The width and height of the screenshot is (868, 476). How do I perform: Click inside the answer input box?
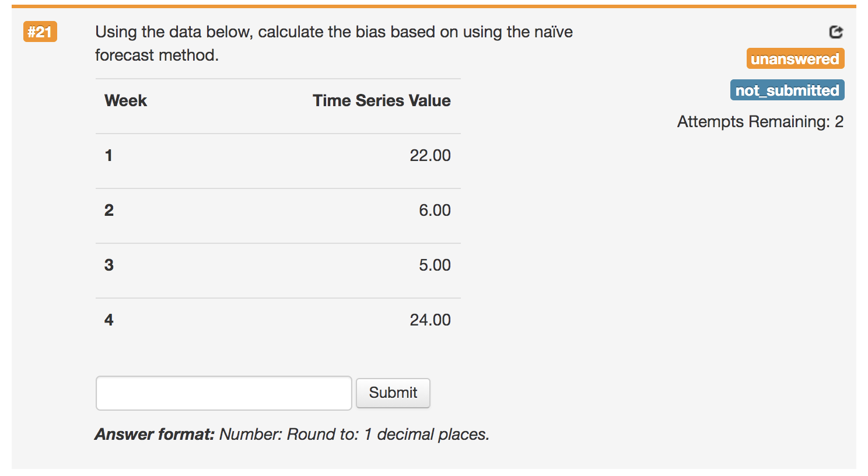click(223, 393)
